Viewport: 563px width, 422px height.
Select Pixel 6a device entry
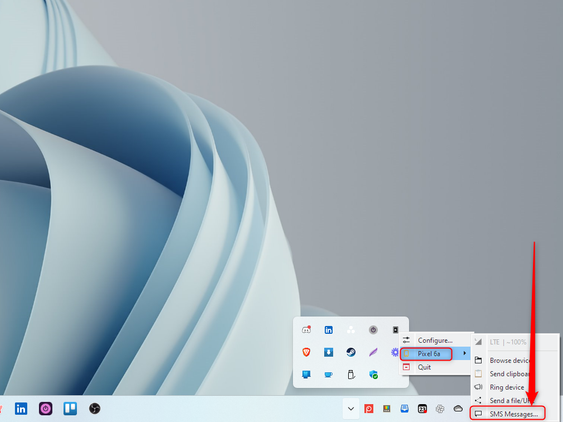point(435,354)
